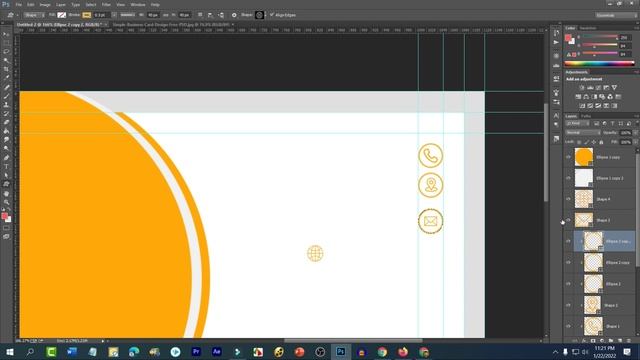The width and height of the screenshot is (640, 360).
Task: Select the Lasso tool
Action: pyautogui.click(x=6, y=52)
